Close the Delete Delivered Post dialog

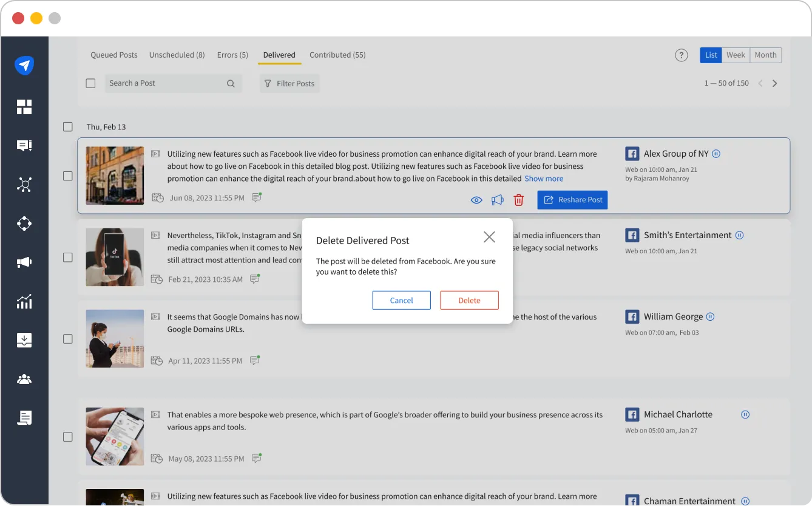coord(489,238)
